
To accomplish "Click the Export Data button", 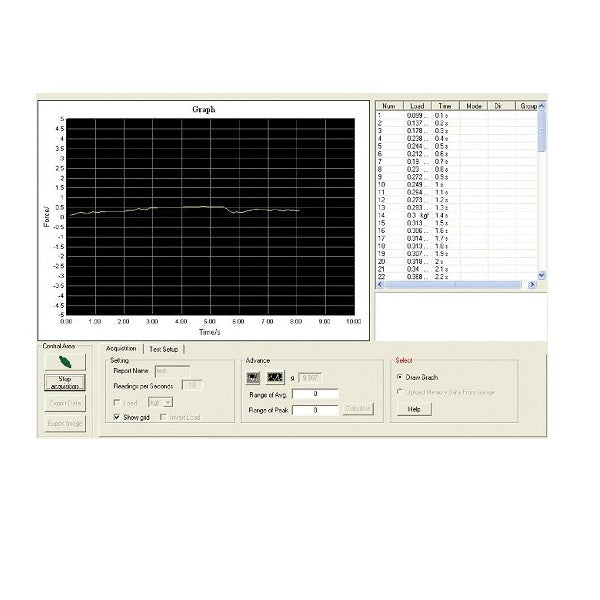I will [x=65, y=403].
